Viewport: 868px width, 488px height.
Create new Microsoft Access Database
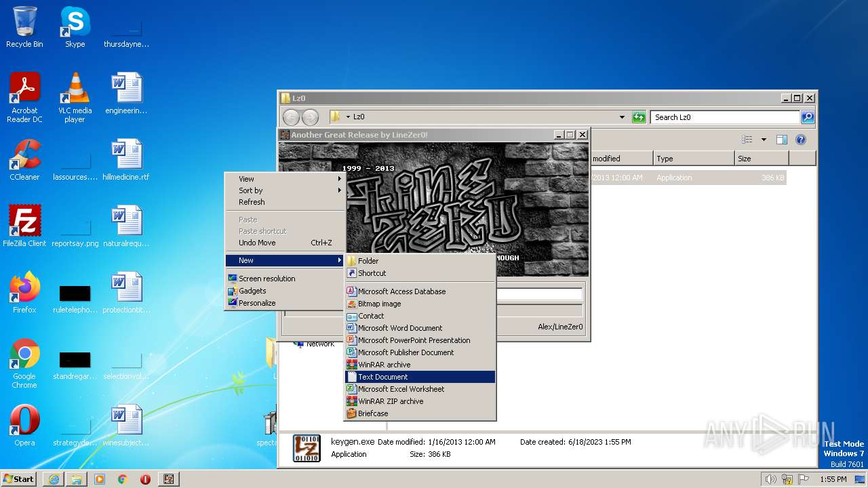420,291
